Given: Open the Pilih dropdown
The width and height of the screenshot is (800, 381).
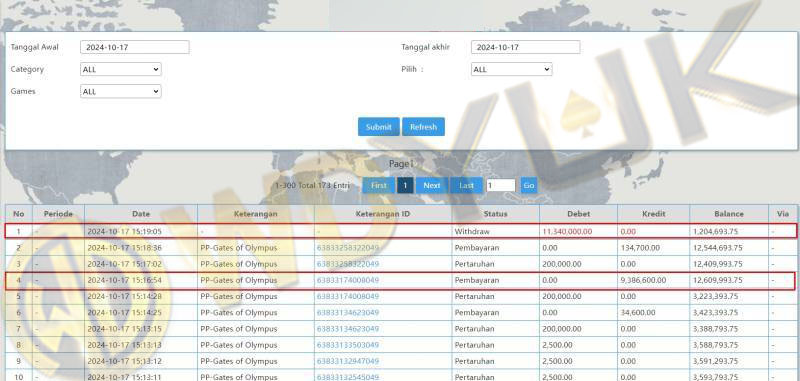Looking at the screenshot, I should [x=511, y=69].
